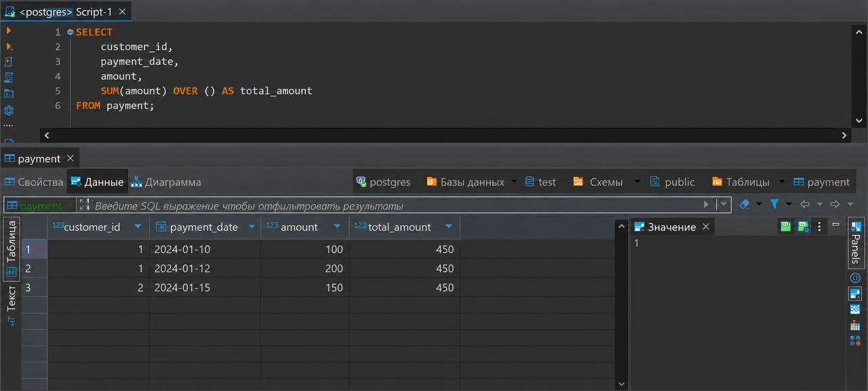Click the postgres connection breadcrumb

pyautogui.click(x=383, y=182)
